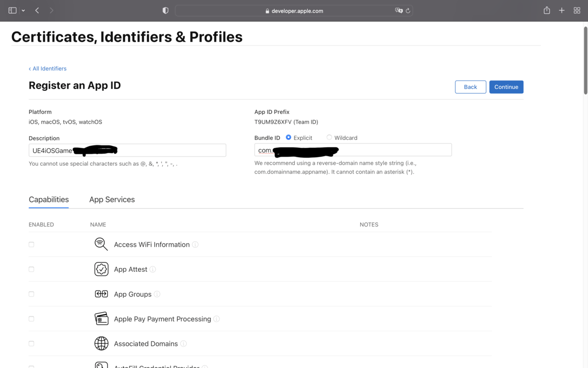Open the privacy shield report icon

click(x=165, y=10)
